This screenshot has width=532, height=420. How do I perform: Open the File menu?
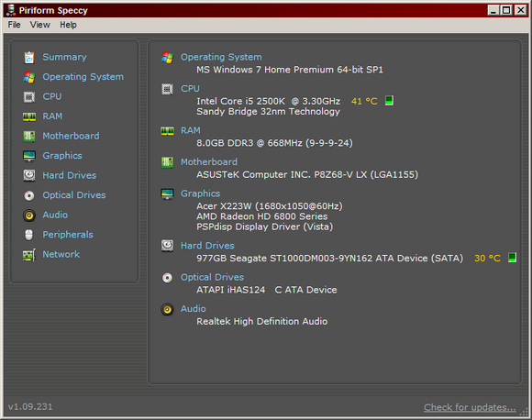pos(15,25)
